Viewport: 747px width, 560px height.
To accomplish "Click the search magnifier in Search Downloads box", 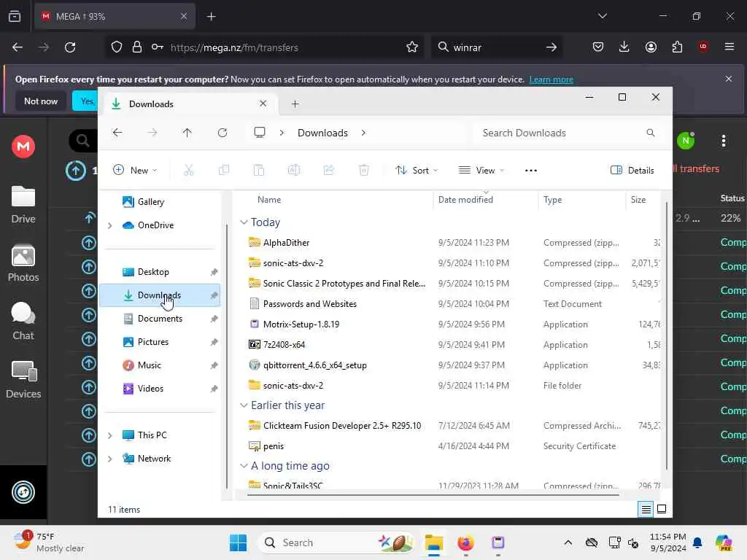I will pos(650,133).
